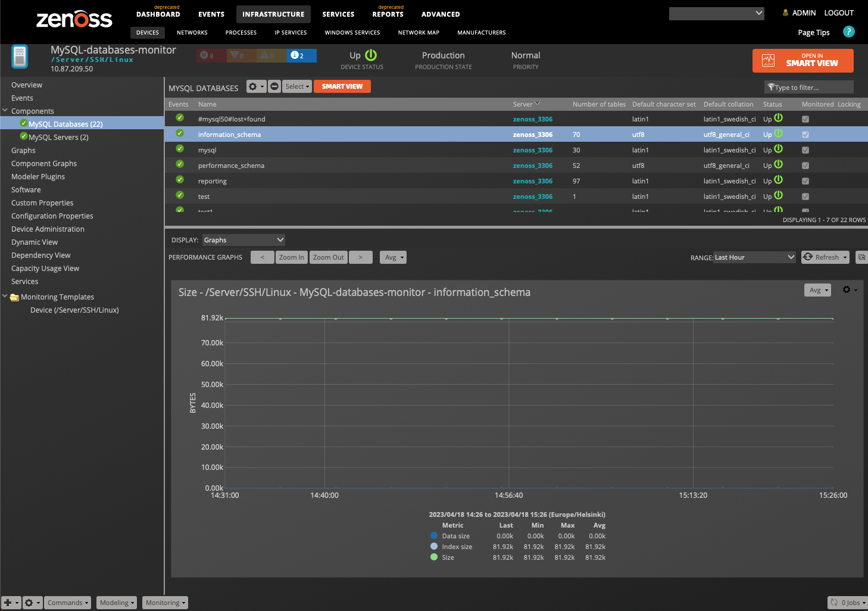The height and width of the screenshot is (611, 868).
Task: Toggle Monitored checkbox for test row
Action: tap(805, 197)
